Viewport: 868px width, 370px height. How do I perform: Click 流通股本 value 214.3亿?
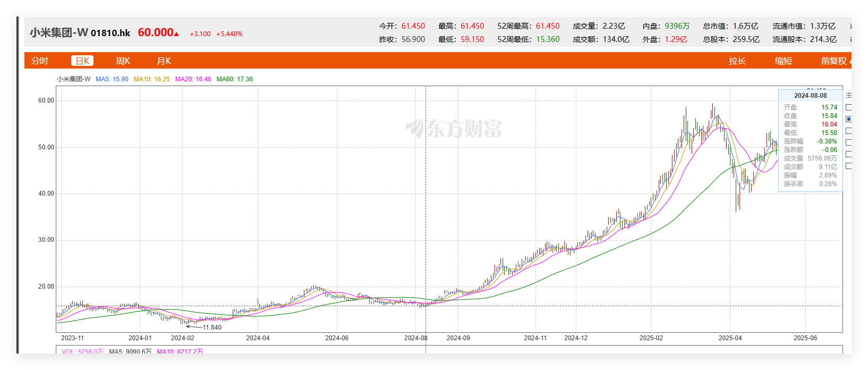(823, 39)
